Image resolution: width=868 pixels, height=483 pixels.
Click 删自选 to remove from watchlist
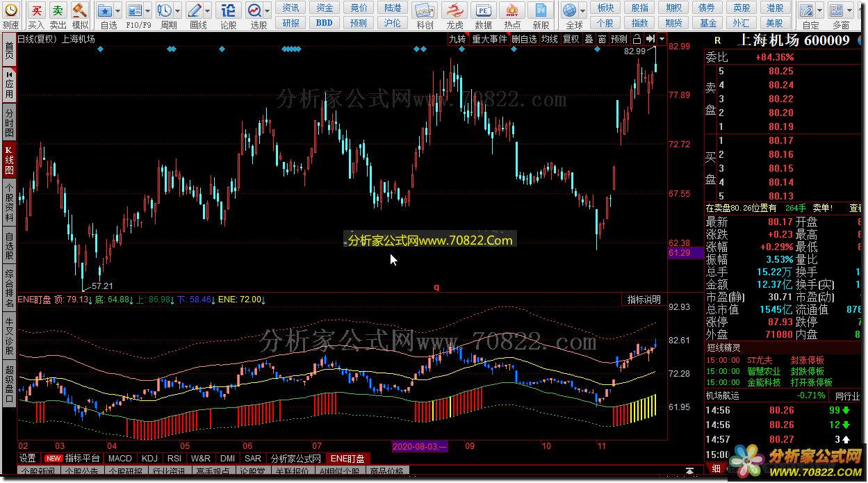(524, 39)
